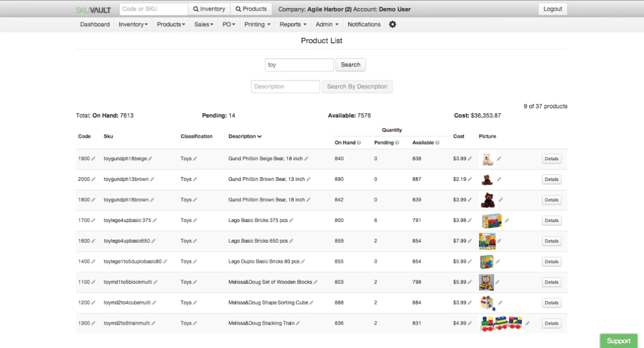Open the Reports dropdown menu

tap(293, 24)
